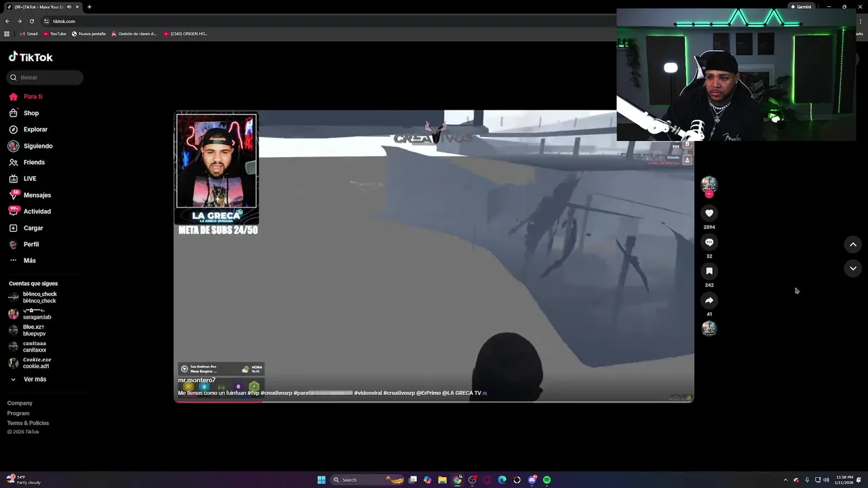Image resolution: width=868 pixels, height=488 pixels.
Task: Share the video with arrow icon
Action: pyautogui.click(x=709, y=300)
